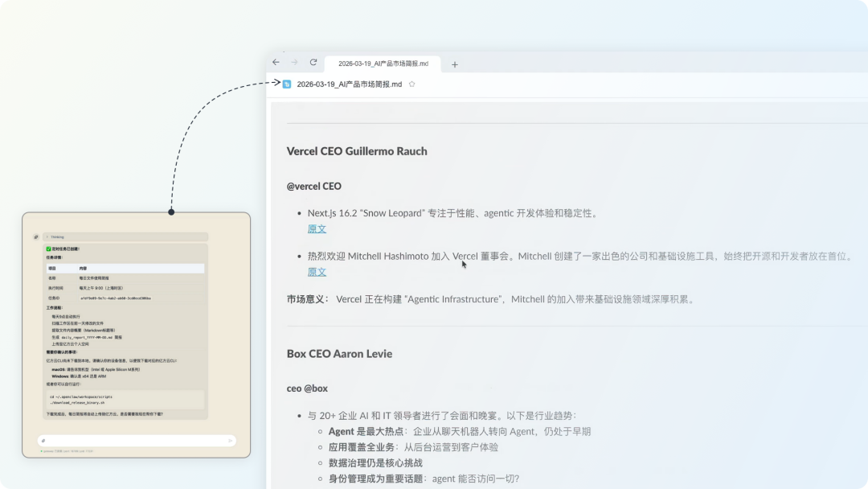Image resolution: width=868 pixels, height=489 pixels.
Task: Click the forward navigation arrow
Action: tap(294, 63)
